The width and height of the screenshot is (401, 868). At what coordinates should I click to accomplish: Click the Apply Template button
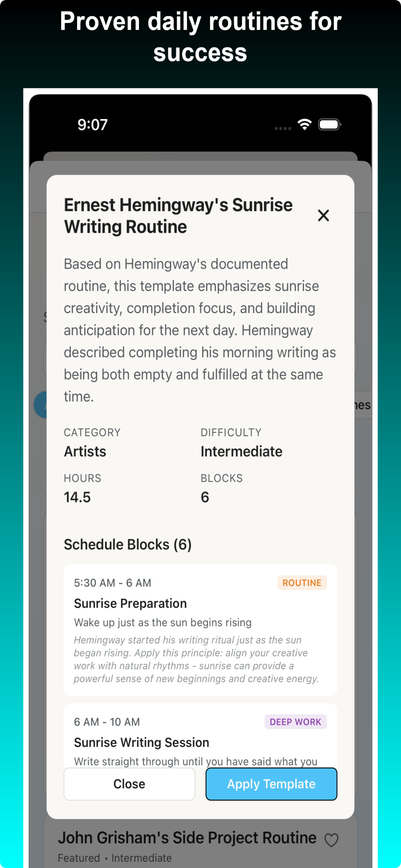pyautogui.click(x=271, y=784)
